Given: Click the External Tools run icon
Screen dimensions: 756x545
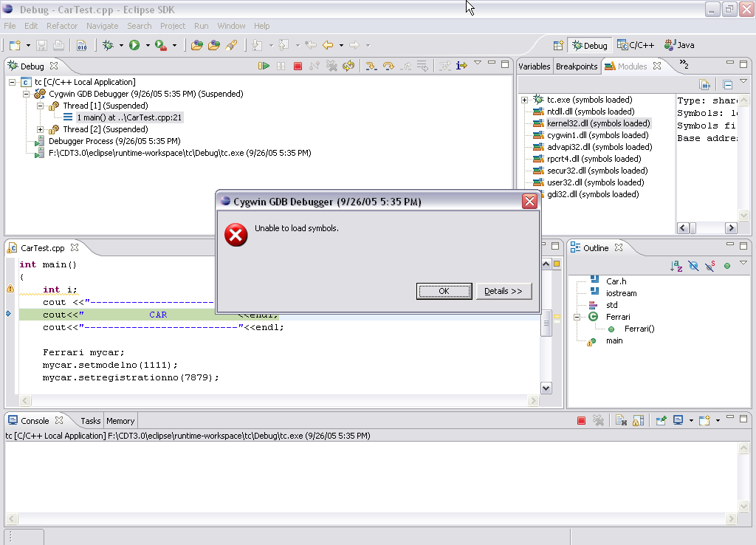Looking at the screenshot, I should click(x=160, y=45).
